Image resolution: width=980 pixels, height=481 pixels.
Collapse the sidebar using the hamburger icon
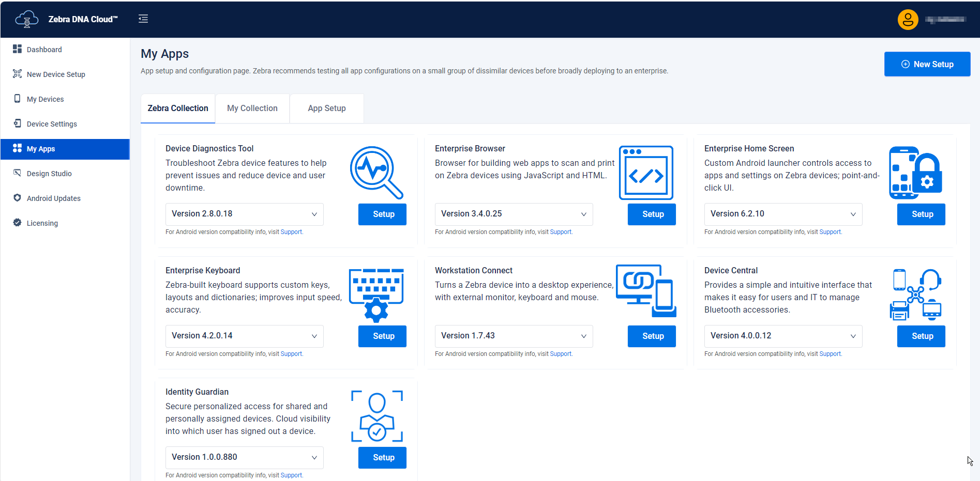click(x=143, y=18)
